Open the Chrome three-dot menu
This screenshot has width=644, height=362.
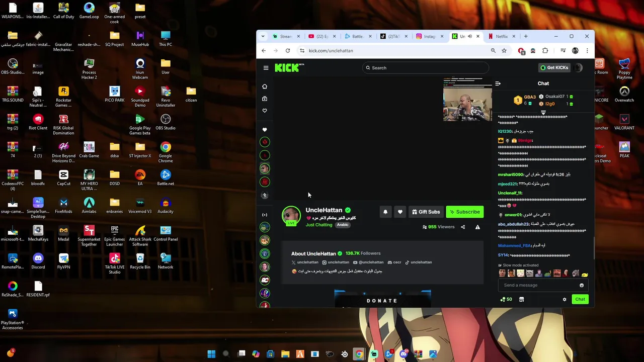[x=587, y=51]
